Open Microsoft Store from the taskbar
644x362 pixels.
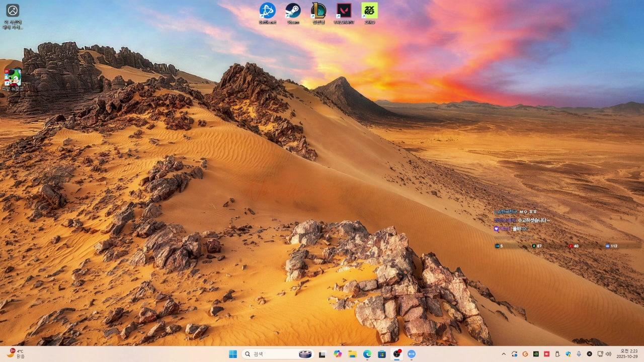pos(382,354)
